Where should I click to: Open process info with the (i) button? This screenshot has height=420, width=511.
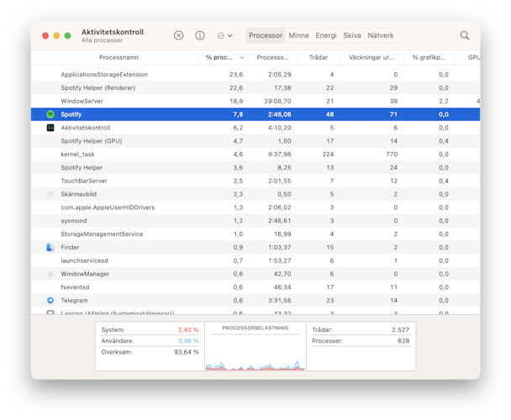click(x=200, y=35)
